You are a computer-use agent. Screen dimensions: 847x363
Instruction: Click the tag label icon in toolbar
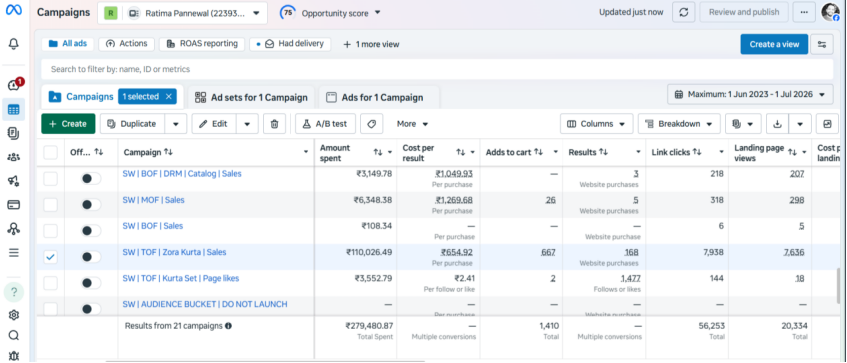pyautogui.click(x=371, y=124)
